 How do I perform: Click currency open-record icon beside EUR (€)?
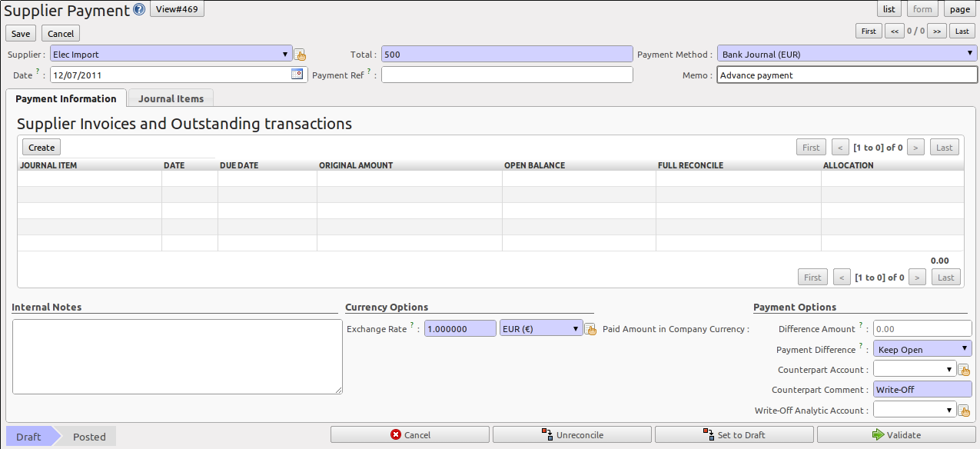(590, 329)
